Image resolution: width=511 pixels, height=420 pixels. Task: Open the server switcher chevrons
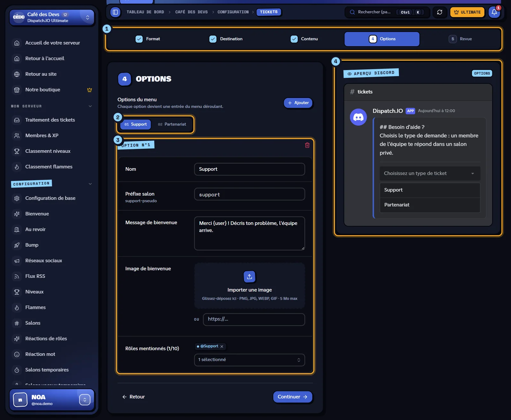coord(88,17)
